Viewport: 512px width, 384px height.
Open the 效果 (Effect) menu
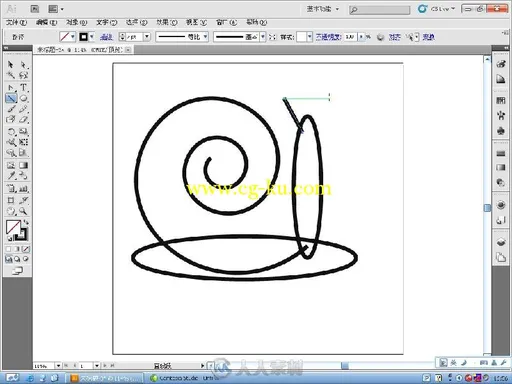coord(166,22)
